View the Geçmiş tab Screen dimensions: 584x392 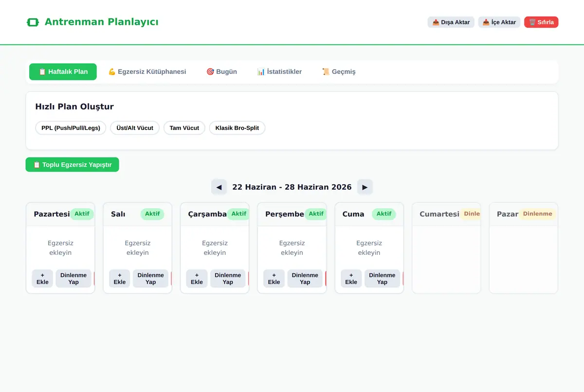(339, 71)
